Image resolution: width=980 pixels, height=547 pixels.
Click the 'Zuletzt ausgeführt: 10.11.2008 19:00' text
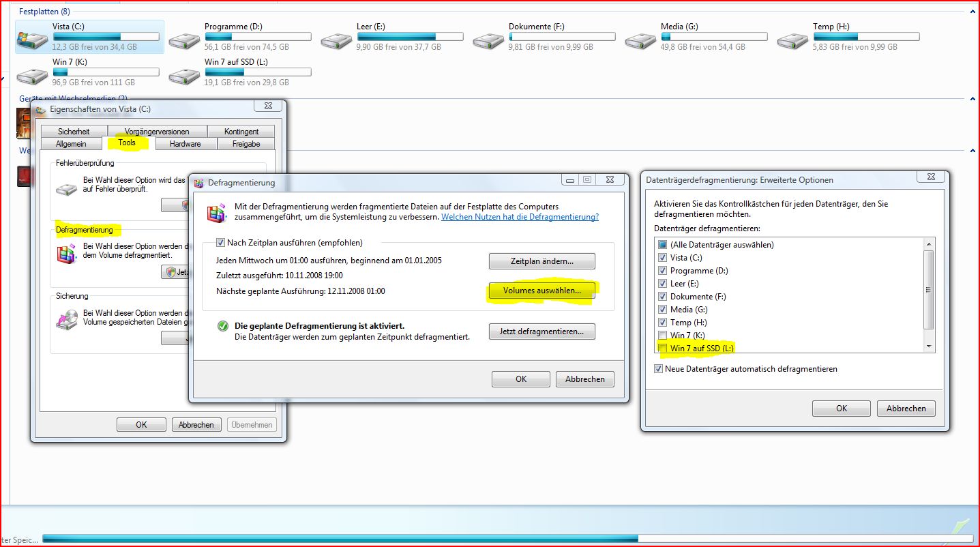point(280,276)
